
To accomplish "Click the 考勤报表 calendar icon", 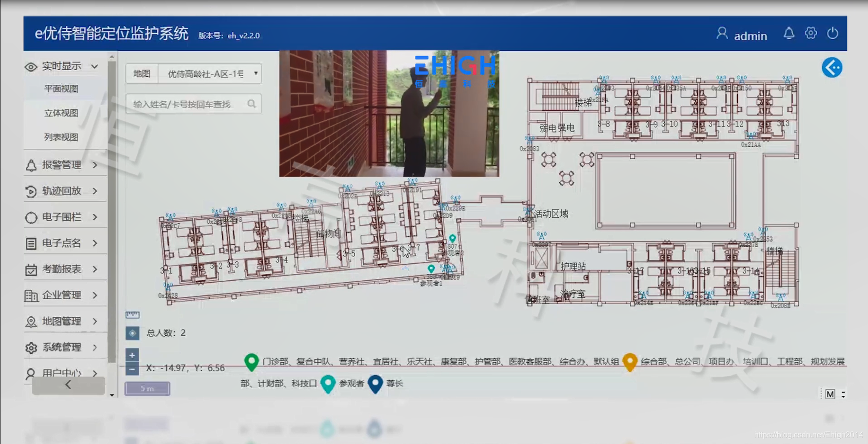I will tap(31, 270).
